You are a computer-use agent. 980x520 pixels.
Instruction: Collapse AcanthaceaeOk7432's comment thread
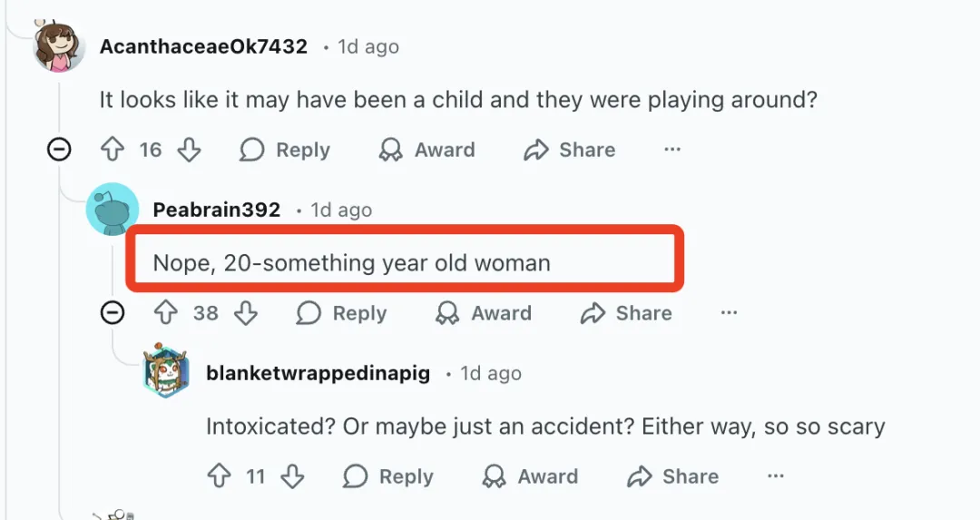click(59, 150)
